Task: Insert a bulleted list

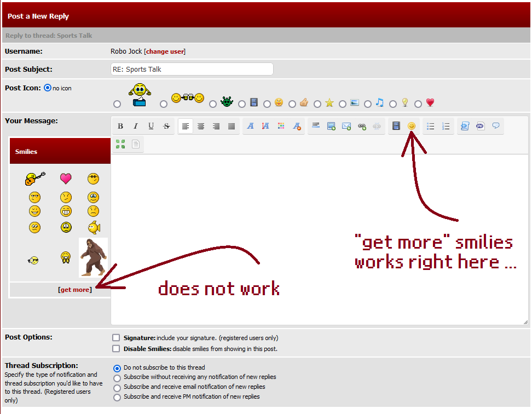Action: click(431, 127)
